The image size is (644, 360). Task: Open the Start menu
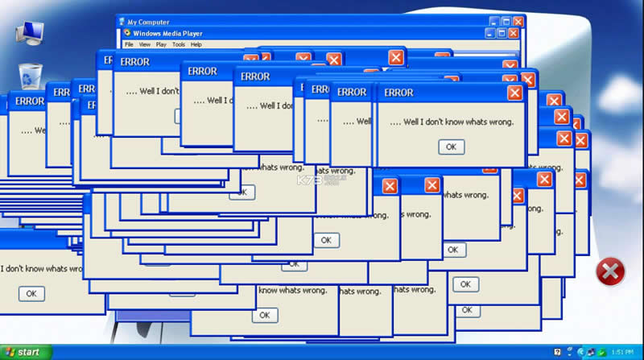[x=25, y=352]
